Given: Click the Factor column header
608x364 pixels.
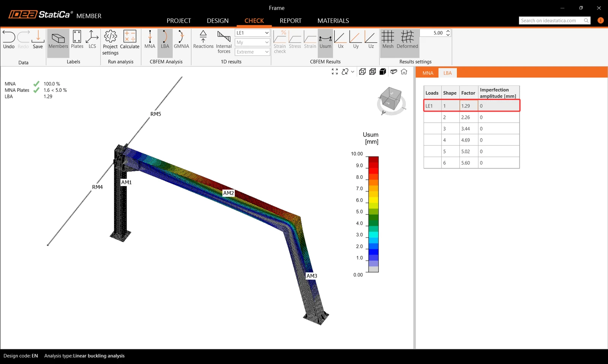Looking at the screenshot, I should (469, 93).
